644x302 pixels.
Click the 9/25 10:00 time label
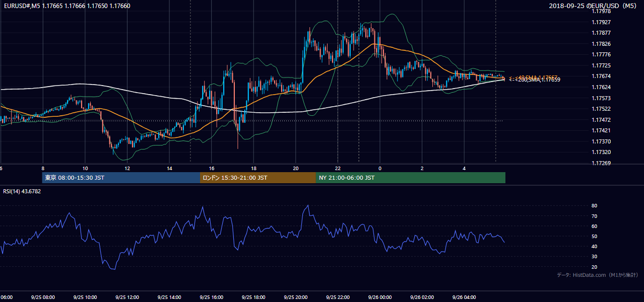pos(85,297)
